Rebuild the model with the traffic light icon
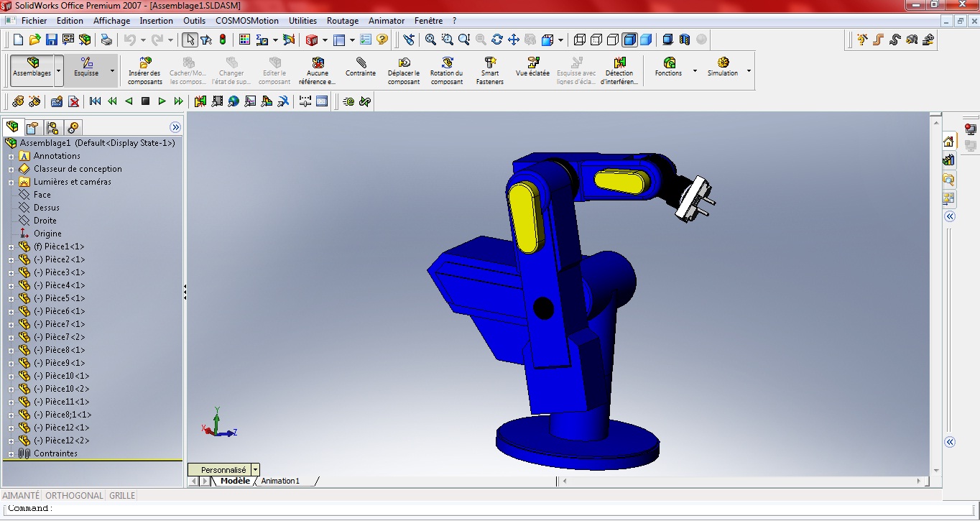This screenshot has width=980, height=521. pos(223,40)
